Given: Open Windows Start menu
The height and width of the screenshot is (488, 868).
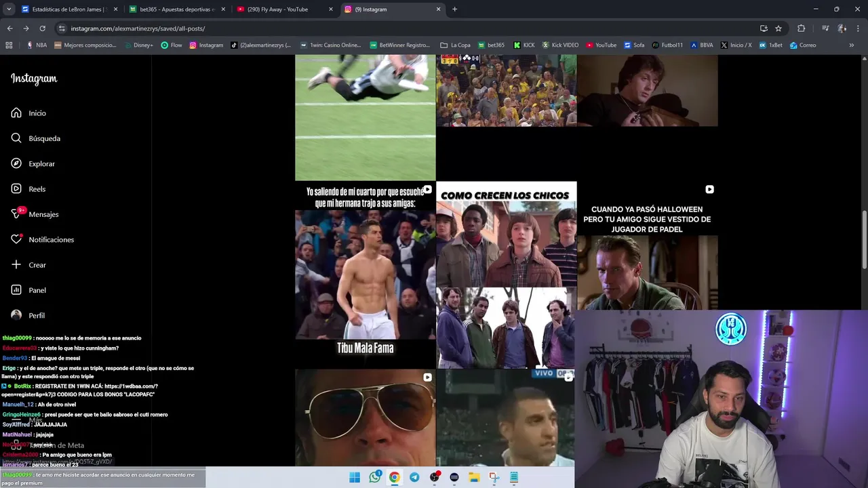Looking at the screenshot, I should 355,477.
